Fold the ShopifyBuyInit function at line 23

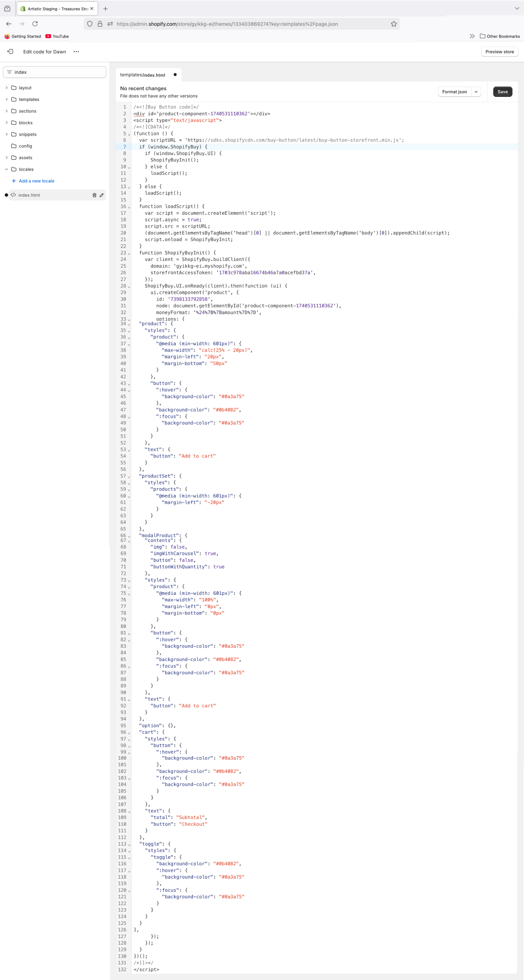click(129, 253)
